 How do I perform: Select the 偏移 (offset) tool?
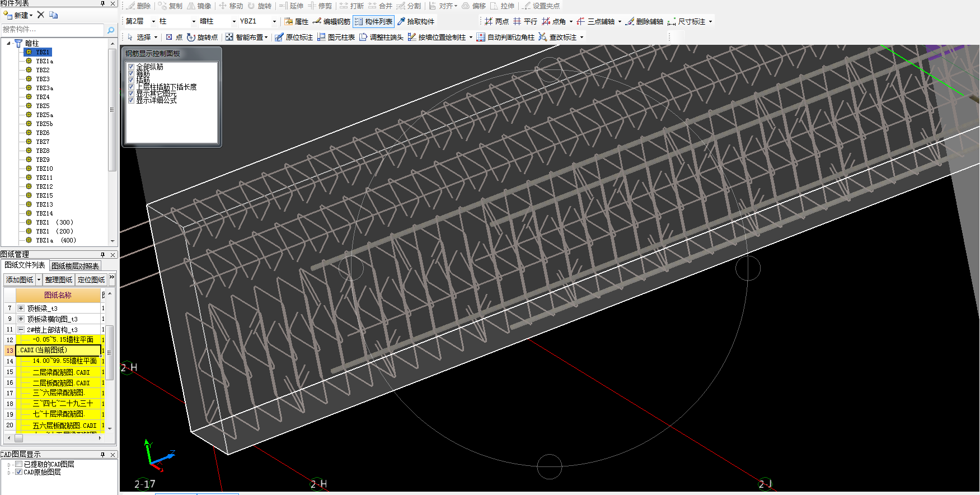coord(473,6)
